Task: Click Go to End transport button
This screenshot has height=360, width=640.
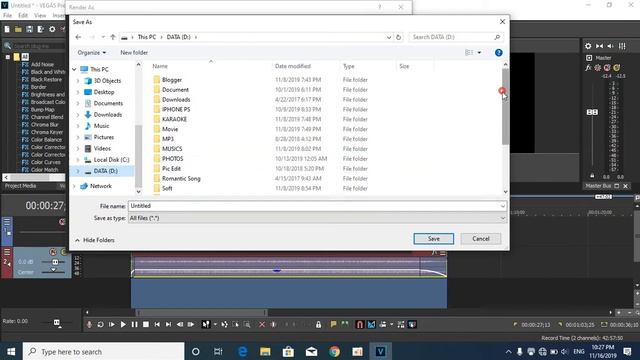Action: click(169, 324)
